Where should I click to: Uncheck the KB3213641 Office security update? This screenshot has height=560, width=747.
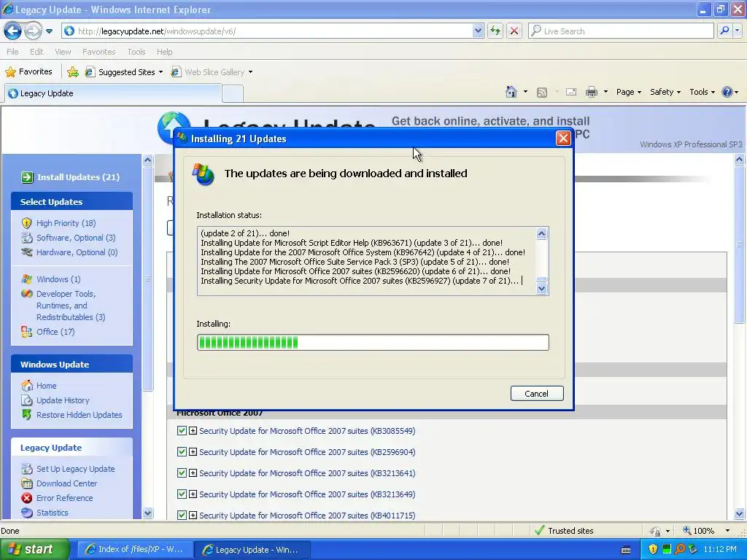click(182, 472)
